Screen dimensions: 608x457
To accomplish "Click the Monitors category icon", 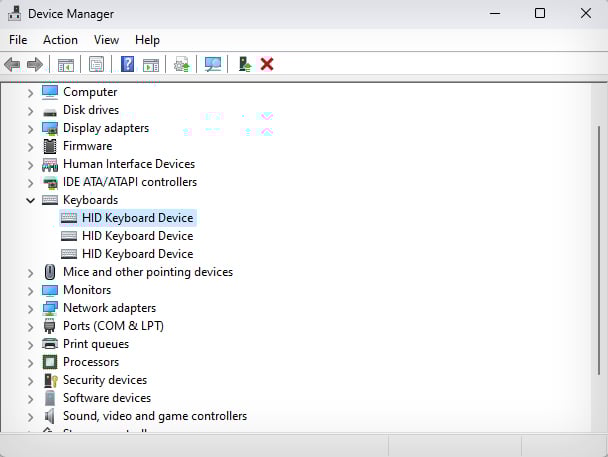I will [50, 290].
